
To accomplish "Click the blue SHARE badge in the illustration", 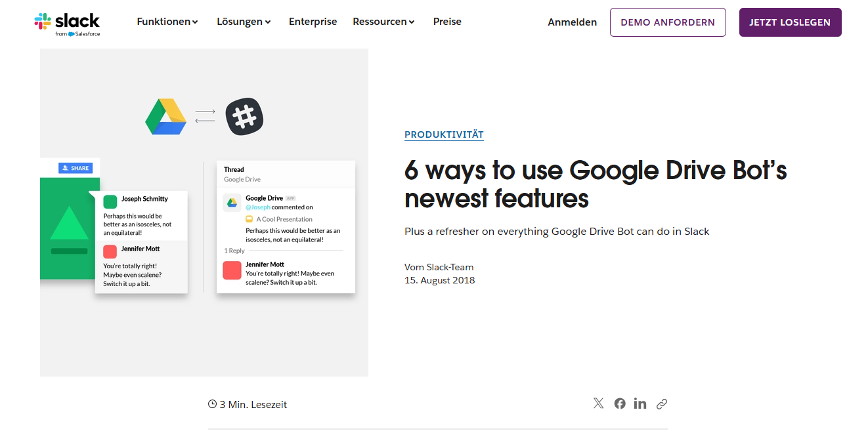I will (x=76, y=168).
